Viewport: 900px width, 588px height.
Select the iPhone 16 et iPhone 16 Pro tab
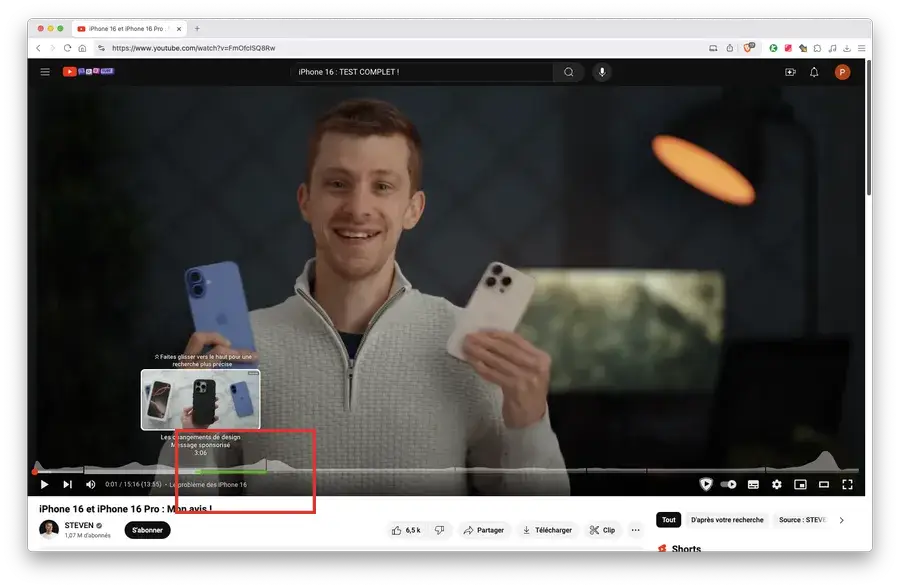[x=128, y=29]
